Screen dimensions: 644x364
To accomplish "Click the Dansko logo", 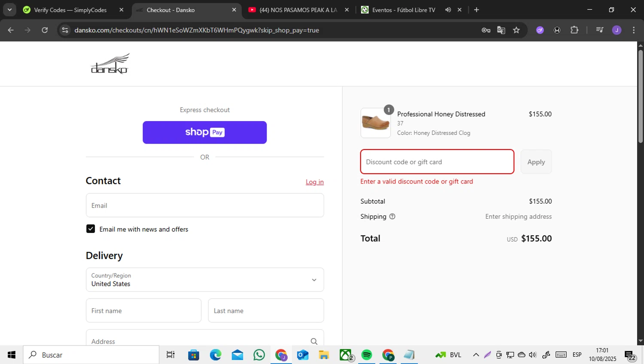I will point(110,64).
